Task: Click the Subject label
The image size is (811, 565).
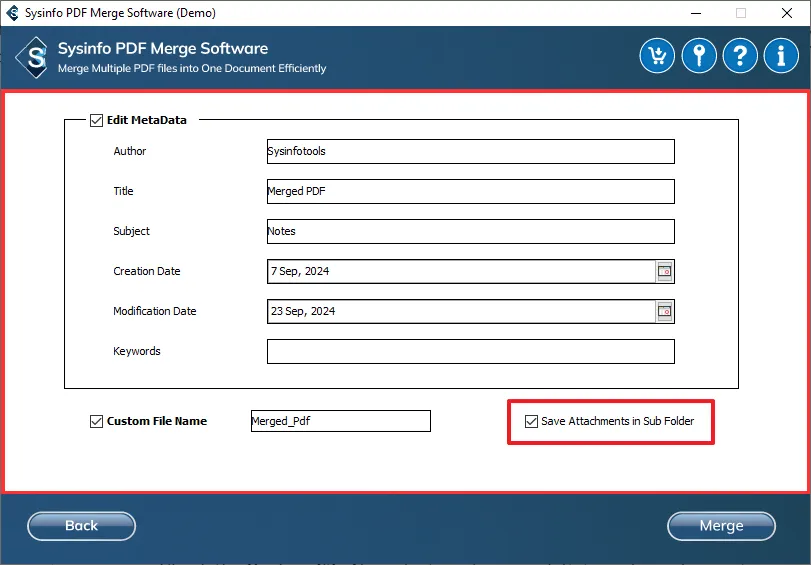Action: pyautogui.click(x=131, y=231)
